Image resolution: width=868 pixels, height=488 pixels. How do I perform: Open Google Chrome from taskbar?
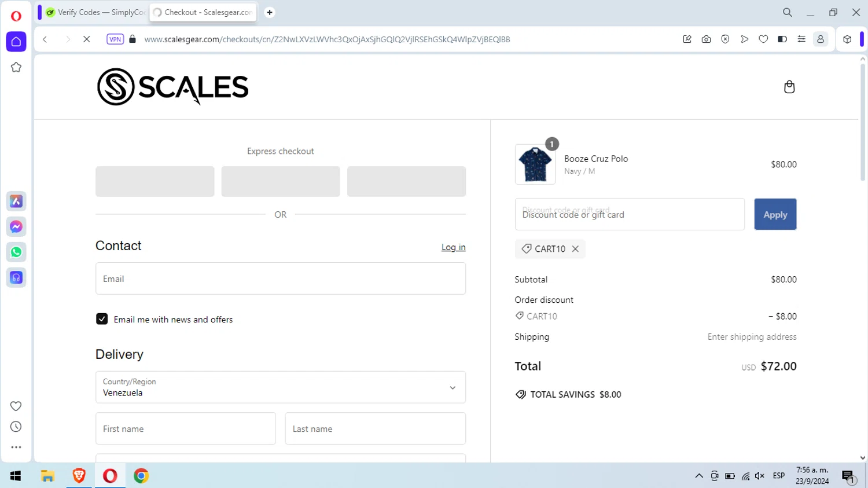141,476
